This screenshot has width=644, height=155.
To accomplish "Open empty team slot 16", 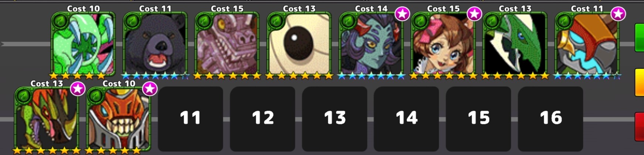I will coord(550,119).
